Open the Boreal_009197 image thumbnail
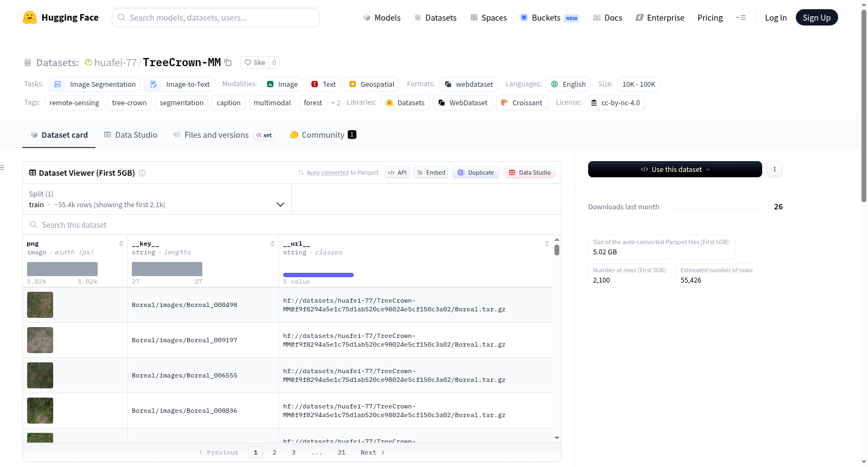Screen dimensions: 868x467 (40, 340)
